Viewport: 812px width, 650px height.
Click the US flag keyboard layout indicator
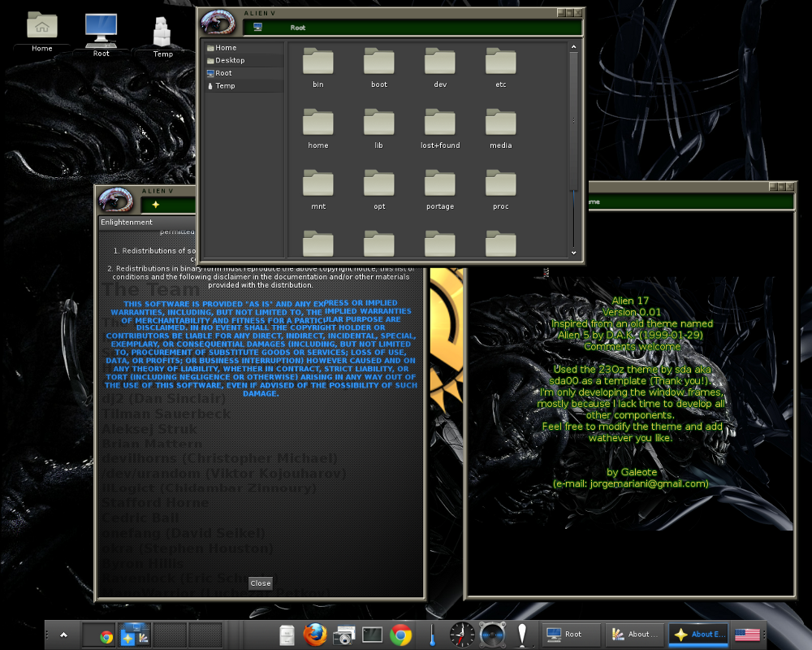(747, 635)
